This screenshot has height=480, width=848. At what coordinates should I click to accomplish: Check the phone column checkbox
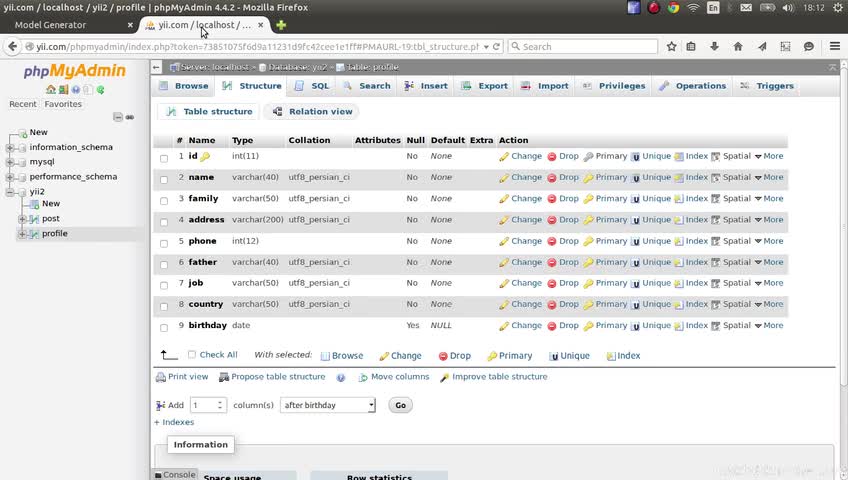164,243
